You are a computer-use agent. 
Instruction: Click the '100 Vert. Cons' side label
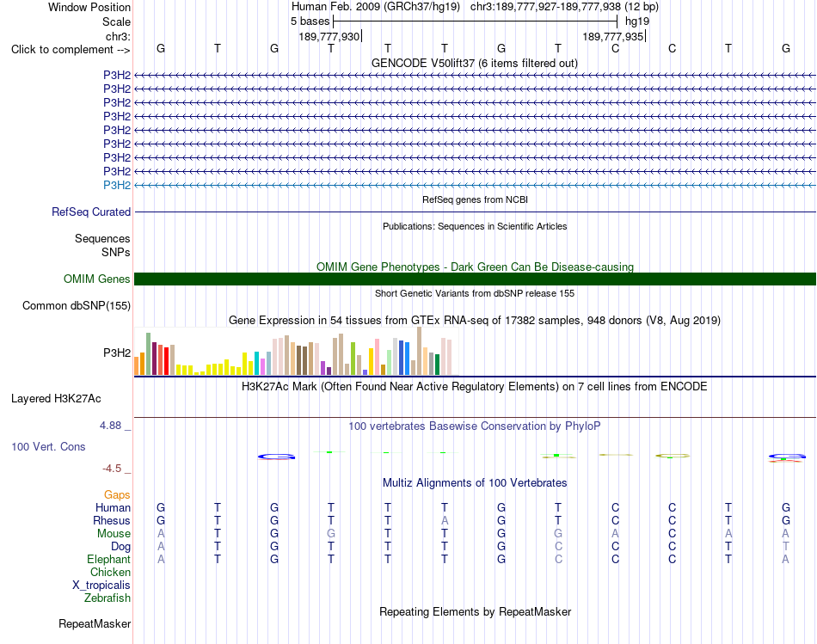point(48,446)
